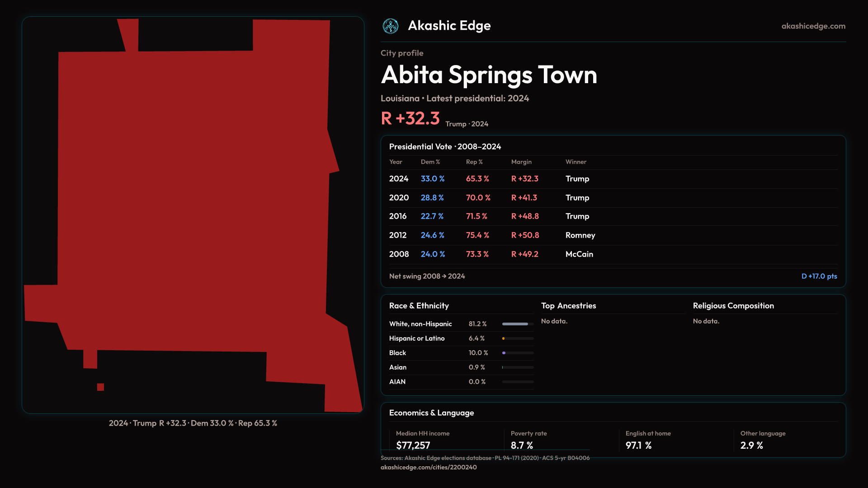Click the Median HH income value $77,257
This screenshot has width=868, height=488.
[x=413, y=446]
